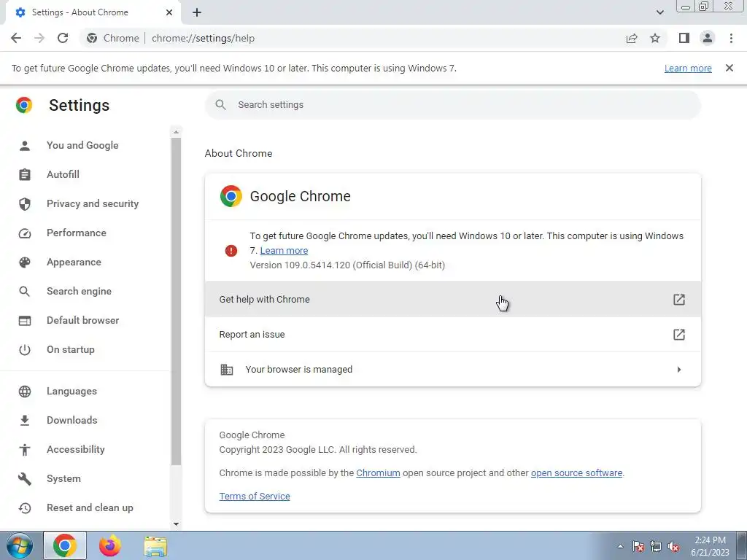Open Accessibility settings
Viewport: 747px width, 560px height.
(76, 449)
